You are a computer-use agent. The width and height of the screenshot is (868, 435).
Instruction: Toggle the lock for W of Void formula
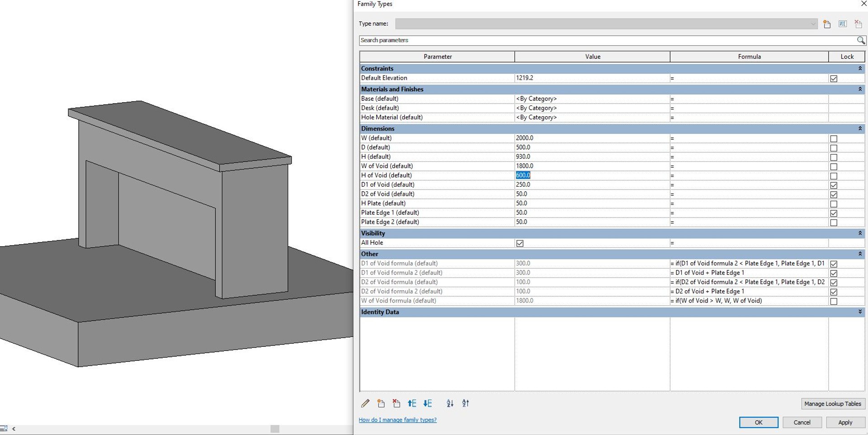[x=834, y=302]
